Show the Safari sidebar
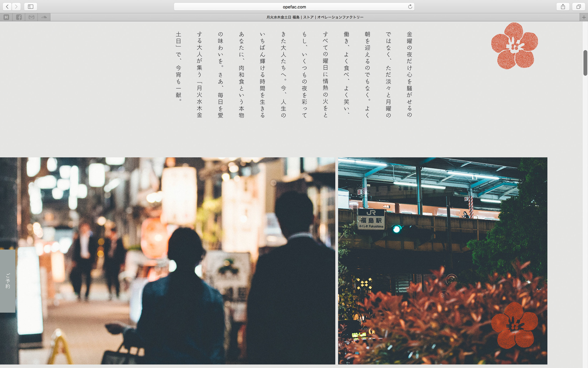Viewport: 588px width, 368px height. point(31,7)
